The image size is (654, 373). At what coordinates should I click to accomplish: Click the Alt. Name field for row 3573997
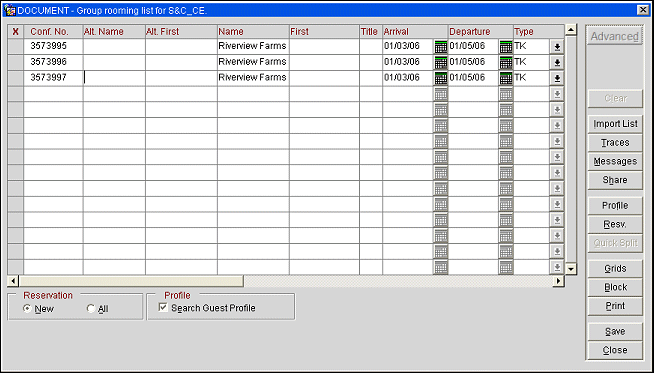pyautogui.click(x=114, y=78)
